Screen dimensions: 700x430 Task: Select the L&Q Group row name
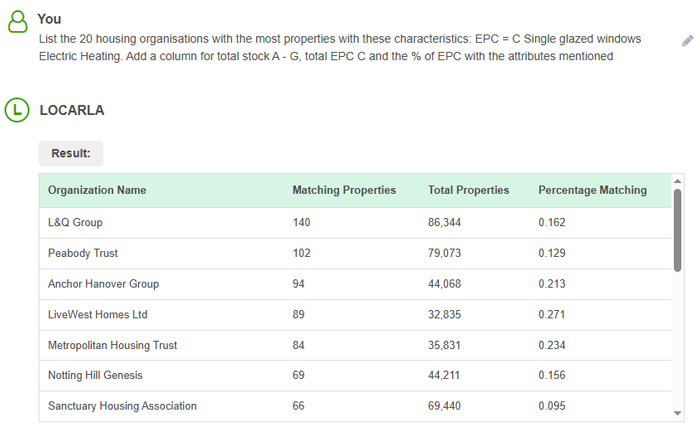tap(75, 222)
